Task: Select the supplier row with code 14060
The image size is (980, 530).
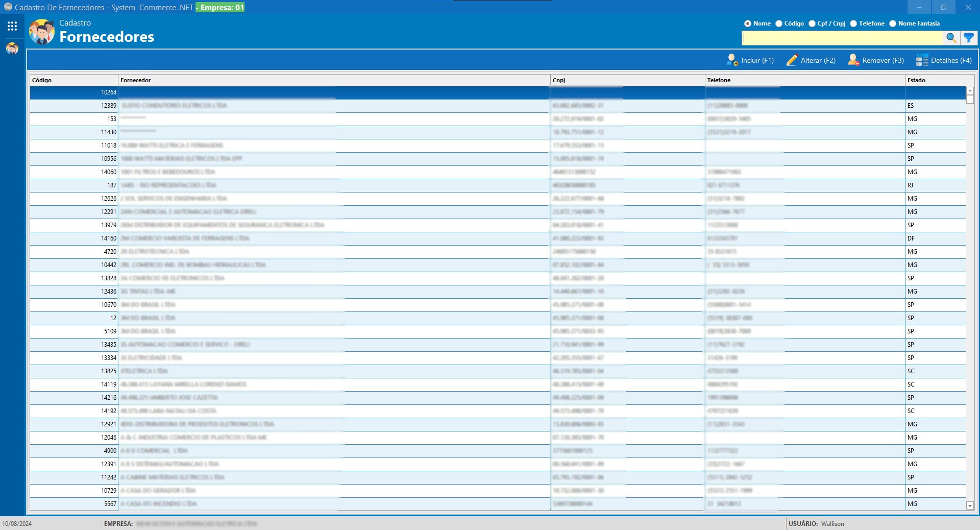Action: point(334,172)
